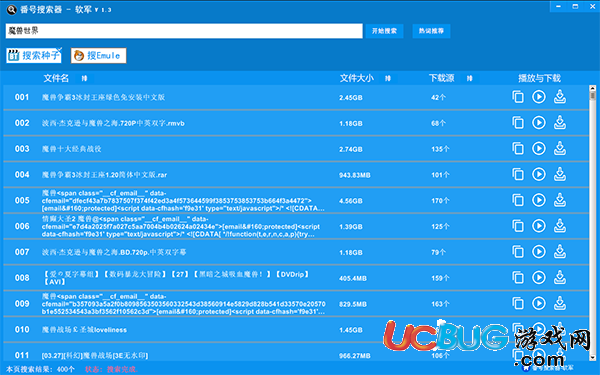
Task: Click 播放与下载 column header
Action: tap(539, 78)
